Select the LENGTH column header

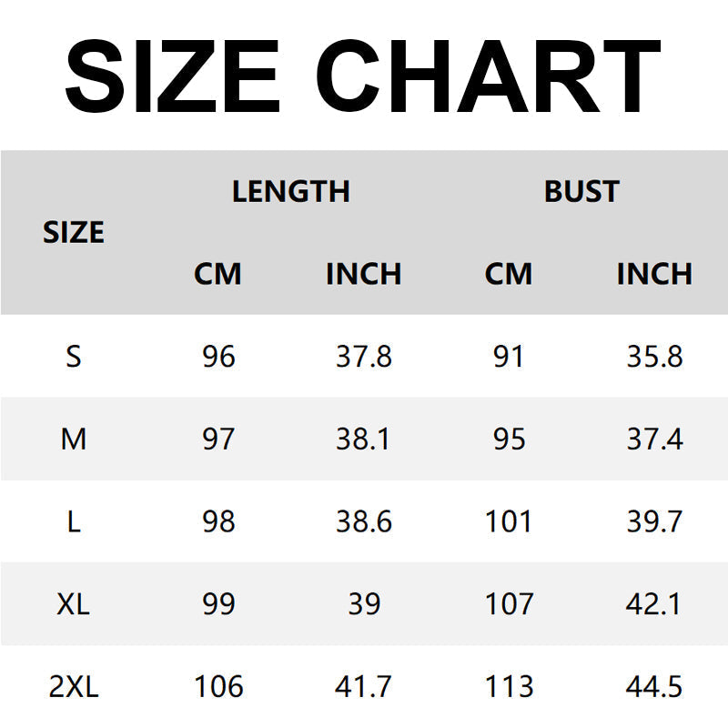tap(291, 192)
